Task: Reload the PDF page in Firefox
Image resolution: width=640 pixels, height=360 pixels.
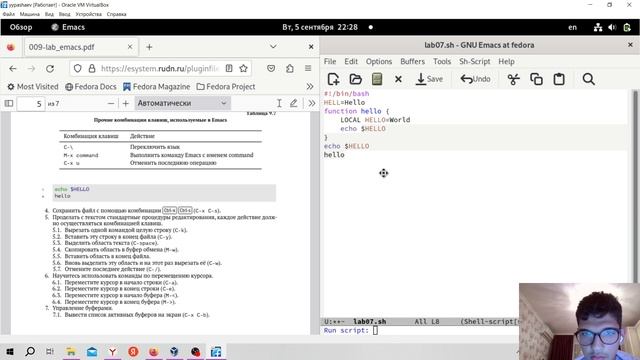Action: pyautogui.click(x=50, y=68)
